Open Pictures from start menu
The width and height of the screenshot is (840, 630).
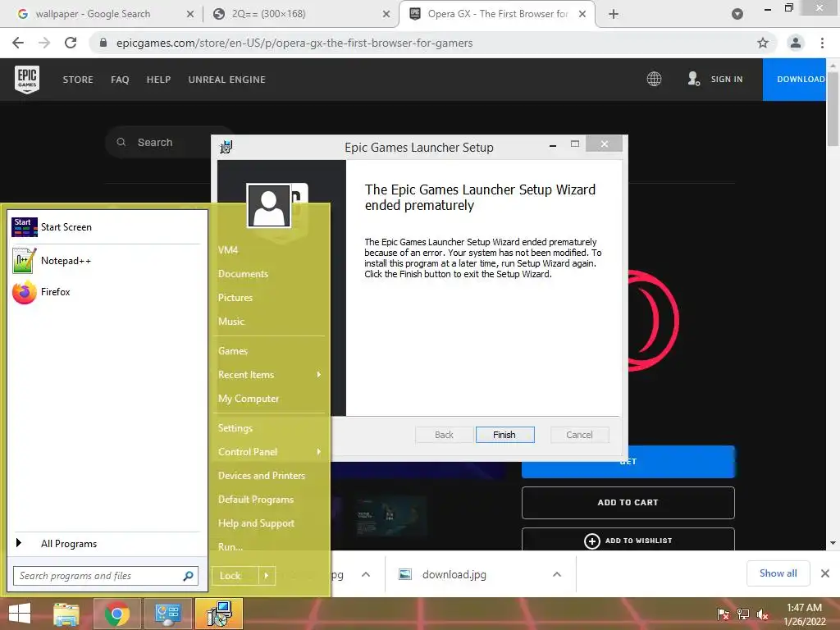(235, 297)
